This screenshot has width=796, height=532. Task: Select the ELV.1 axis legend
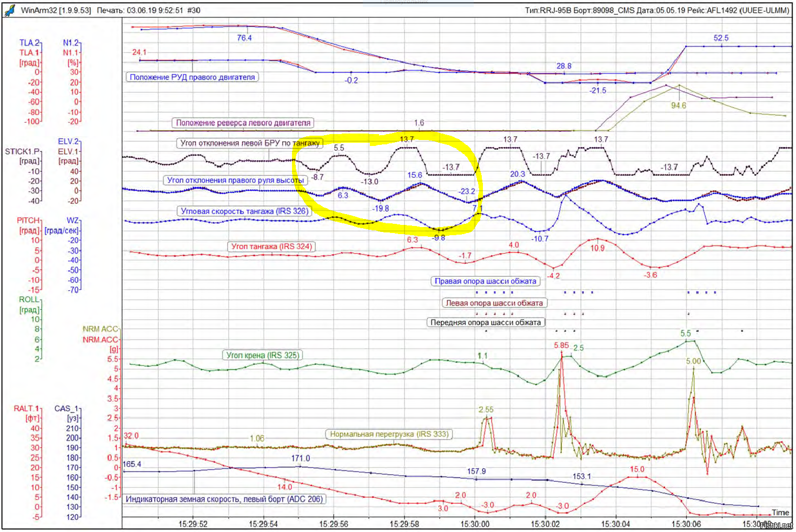coord(68,151)
